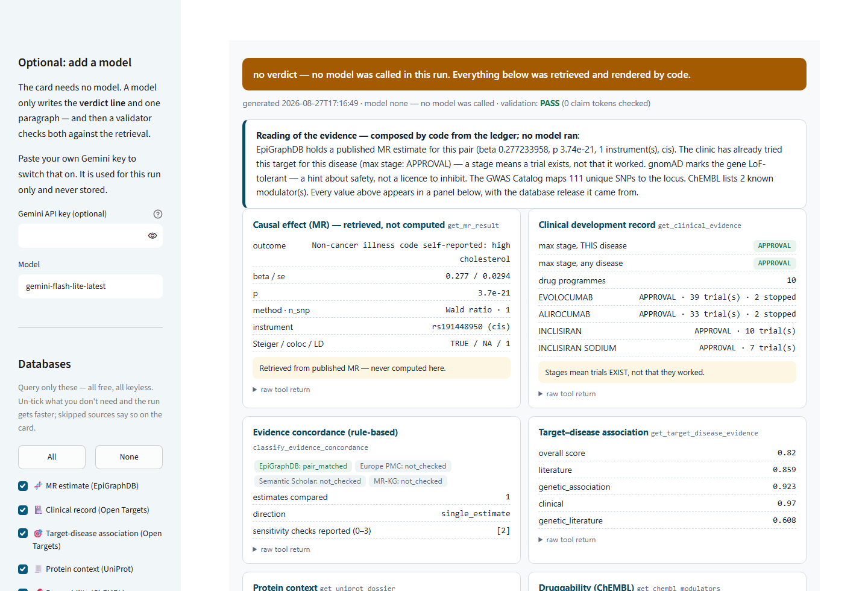Click the p value 3.7e-21

(494, 293)
